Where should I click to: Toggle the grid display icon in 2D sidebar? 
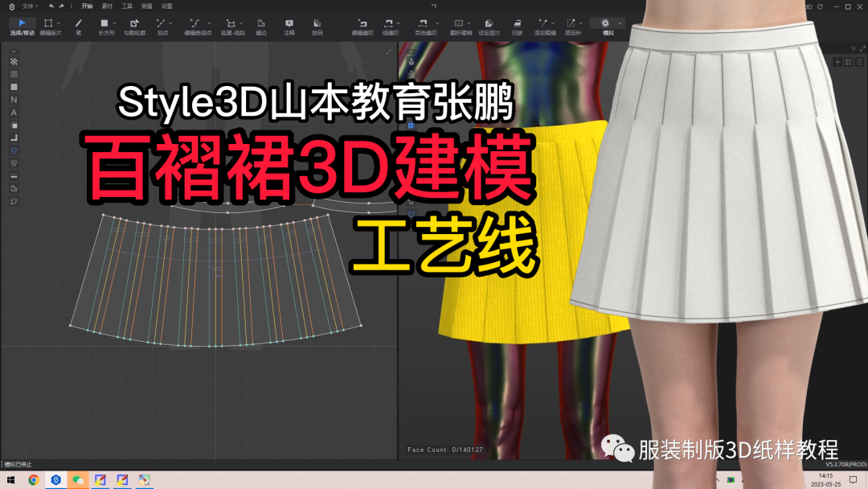click(14, 74)
